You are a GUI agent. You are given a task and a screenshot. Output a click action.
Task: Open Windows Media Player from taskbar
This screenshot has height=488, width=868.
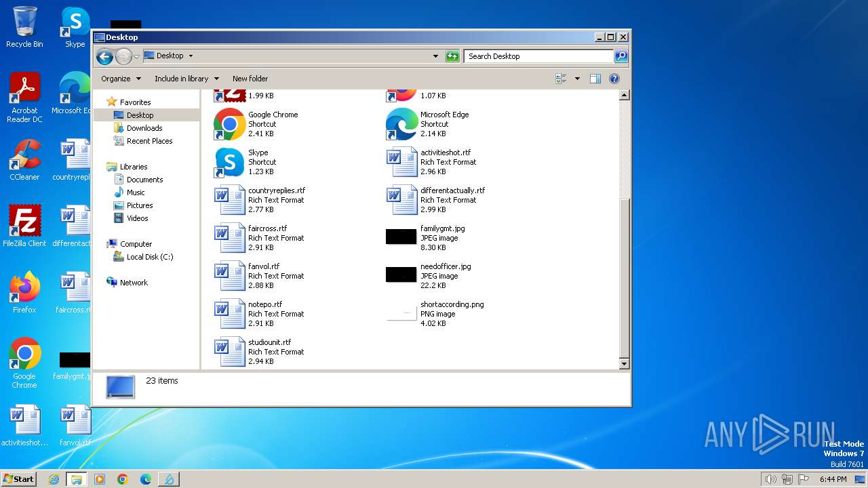(100, 479)
